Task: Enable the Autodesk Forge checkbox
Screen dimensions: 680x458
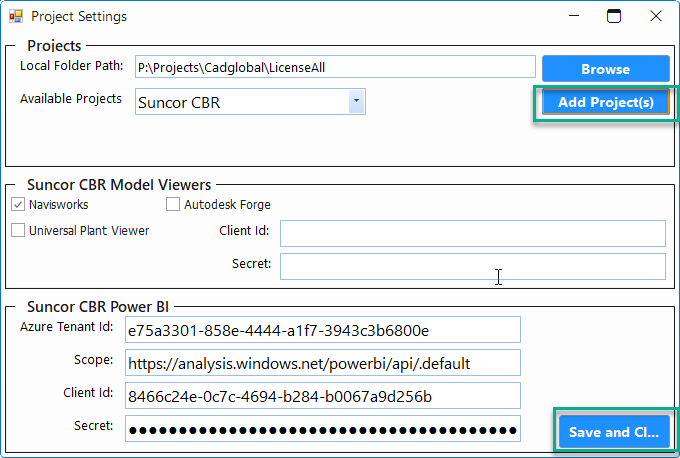Action: (173, 204)
